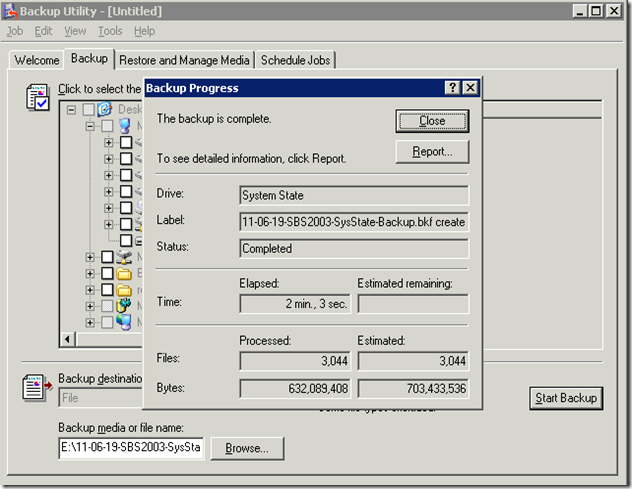Click the 'System State' drive field
The width and height of the screenshot is (632, 489).
click(354, 196)
